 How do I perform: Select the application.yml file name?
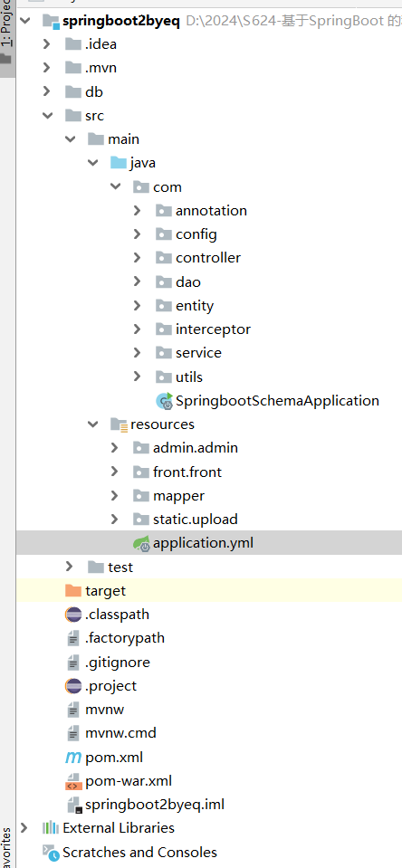pos(203,544)
